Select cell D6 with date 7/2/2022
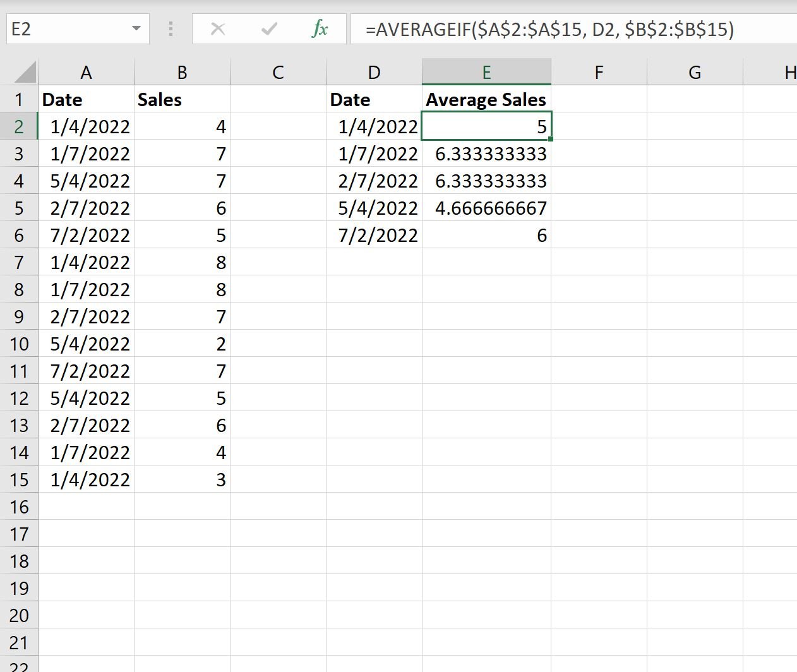The height and width of the screenshot is (672, 797). (374, 235)
